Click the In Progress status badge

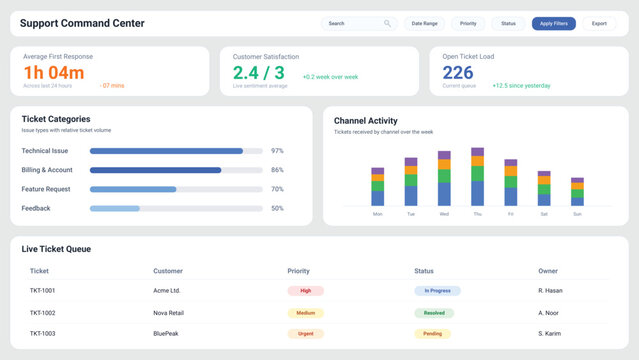(x=438, y=291)
